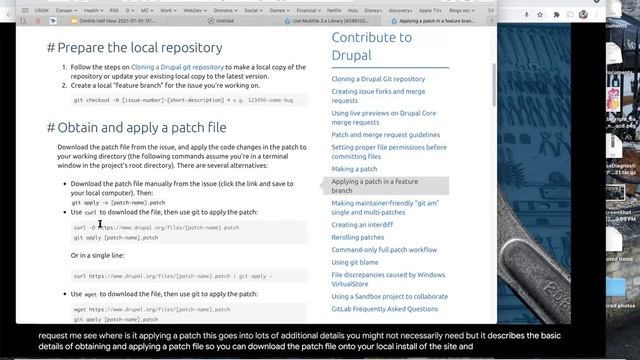Expand the Blogs etc bookmarks folder
The width and height of the screenshot is (640, 360).
462,10
